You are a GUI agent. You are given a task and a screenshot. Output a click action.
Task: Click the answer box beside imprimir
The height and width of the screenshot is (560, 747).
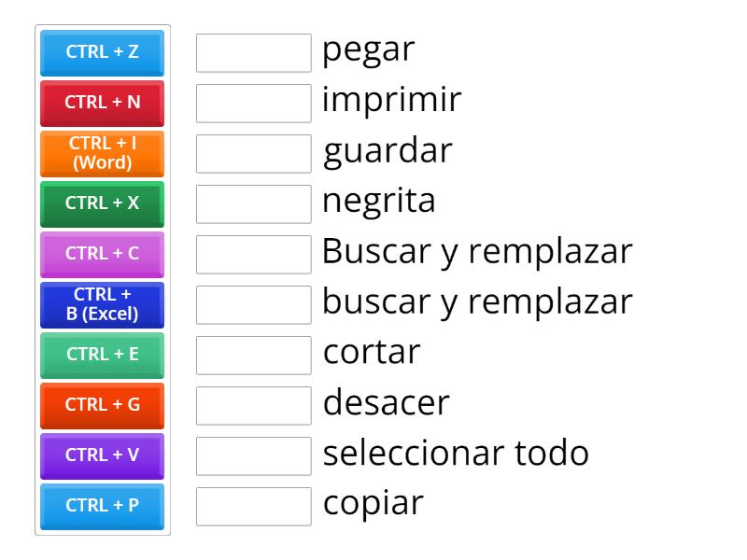pyautogui.click(x=253, y=102)
